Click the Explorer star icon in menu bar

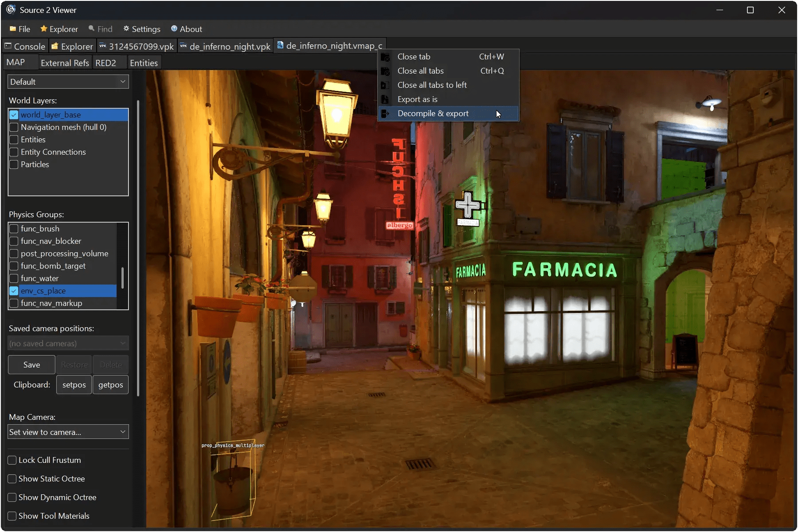43,29
